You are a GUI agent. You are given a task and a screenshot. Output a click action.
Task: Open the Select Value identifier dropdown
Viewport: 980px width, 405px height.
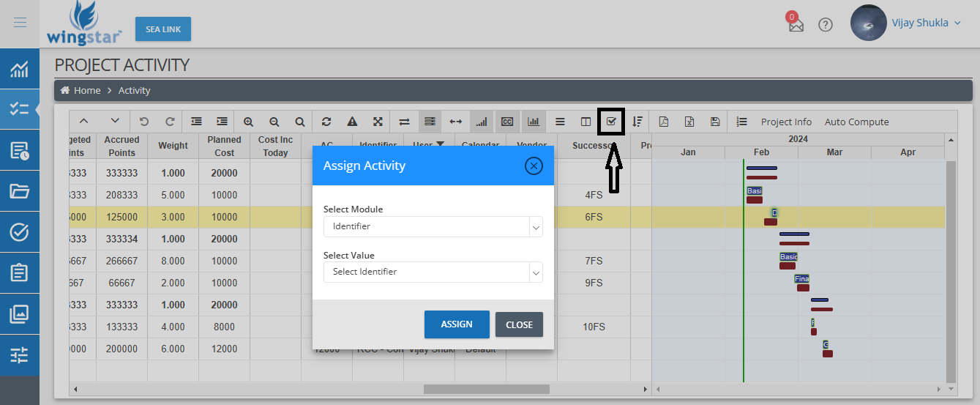click(x=433, y=272)
